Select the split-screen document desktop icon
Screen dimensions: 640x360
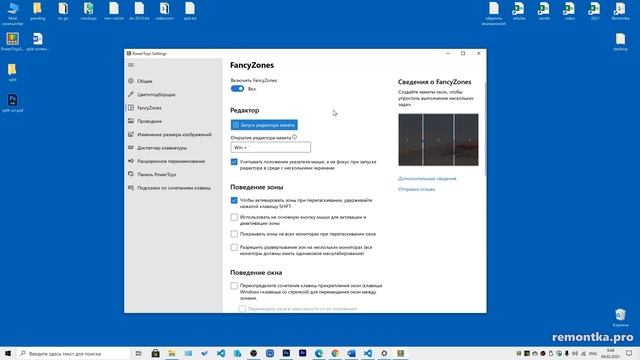click(x=38, y=42)
